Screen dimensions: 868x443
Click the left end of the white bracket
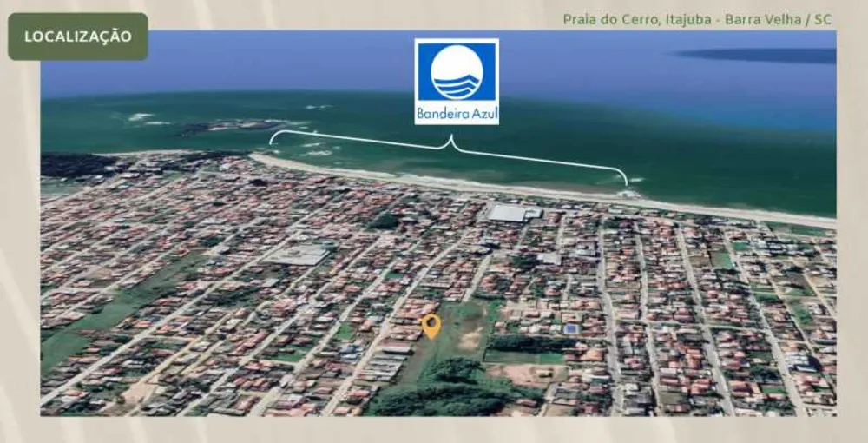272,138
